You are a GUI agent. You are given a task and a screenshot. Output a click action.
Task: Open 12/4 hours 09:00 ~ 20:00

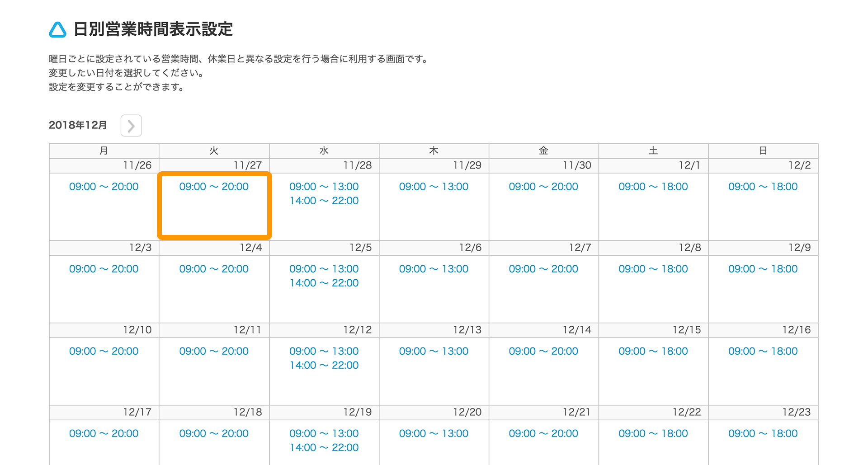click(x=214, y=269)
